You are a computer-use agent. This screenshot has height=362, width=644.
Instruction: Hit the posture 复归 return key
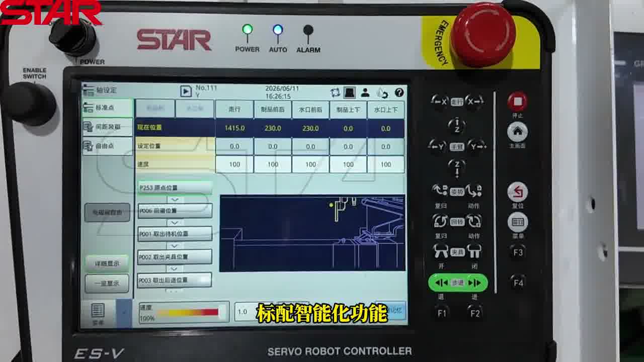click(x=440, y=191)
